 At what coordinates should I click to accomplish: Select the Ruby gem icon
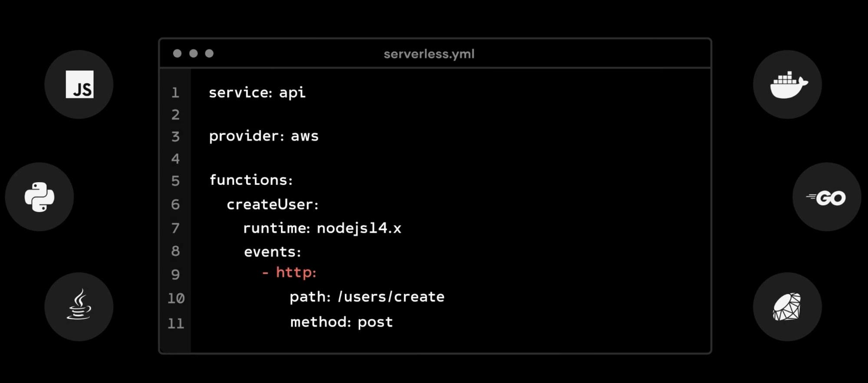click(787, 307)
